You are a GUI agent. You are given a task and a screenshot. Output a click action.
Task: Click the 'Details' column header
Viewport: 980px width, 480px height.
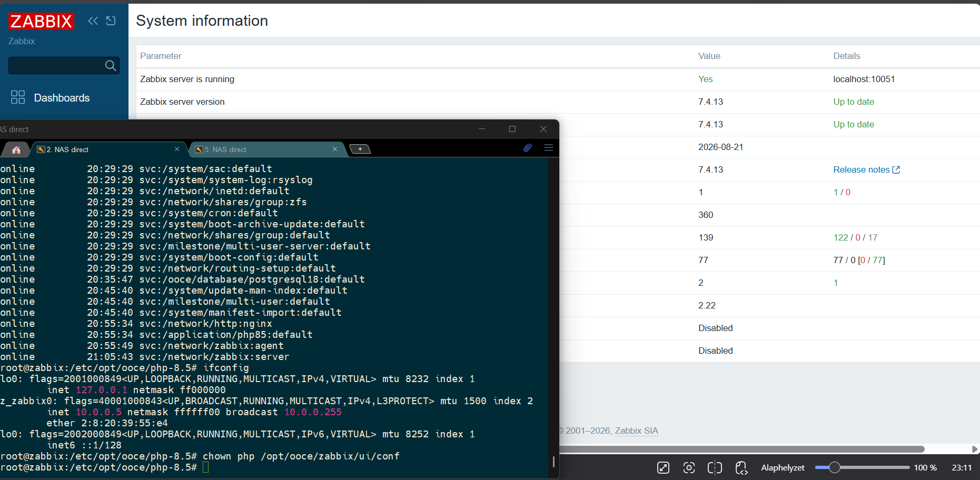[x=847, y=56]
